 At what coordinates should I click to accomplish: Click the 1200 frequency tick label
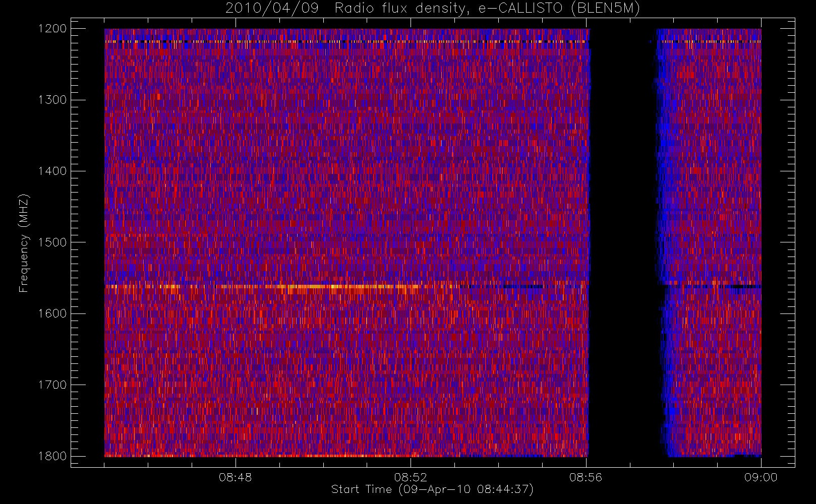52,29
